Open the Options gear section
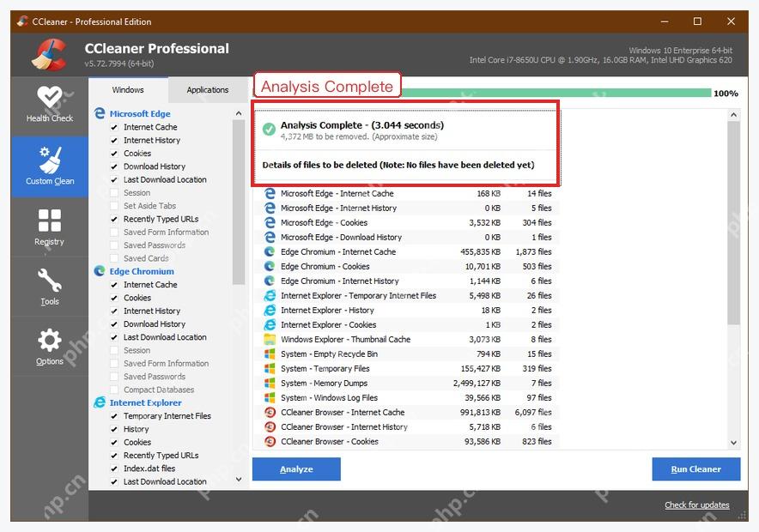Image resolution: width=759 pixels, height=532 pixels. click(50, 347)
